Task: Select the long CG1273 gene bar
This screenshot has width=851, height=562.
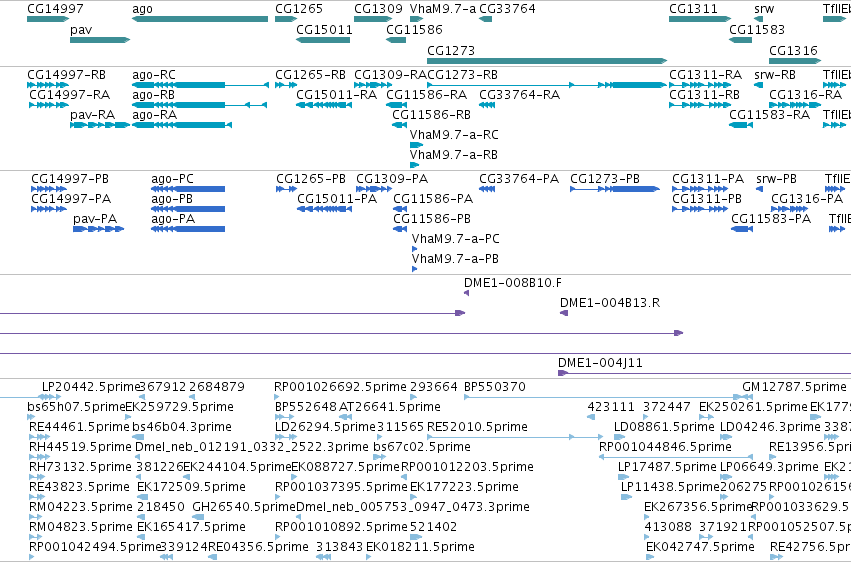Action: [x=547, y=61]
